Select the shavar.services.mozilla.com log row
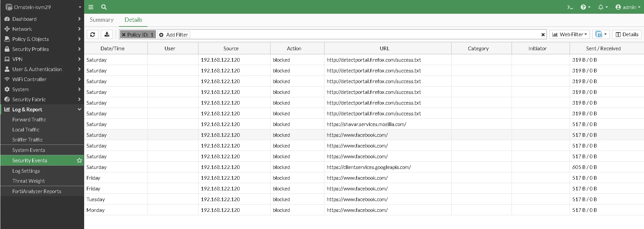The height and width of the screenshot is (229, 644). coord(364,124)
